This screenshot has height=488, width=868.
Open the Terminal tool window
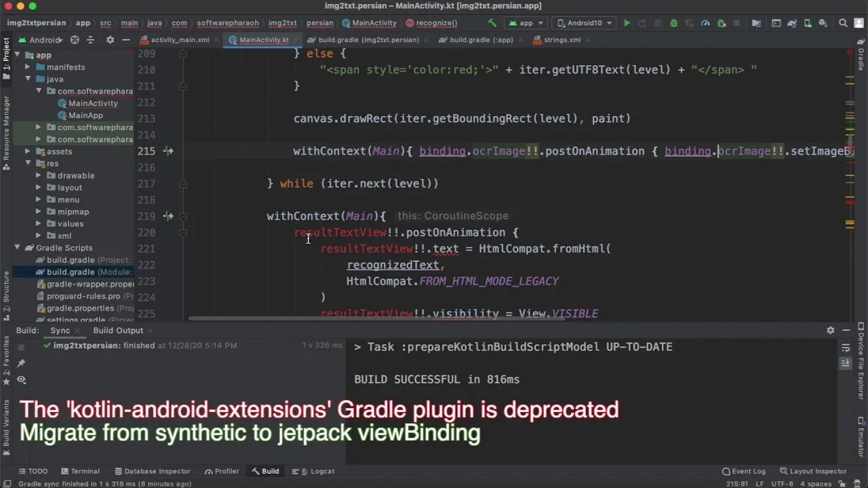point(80,471)
